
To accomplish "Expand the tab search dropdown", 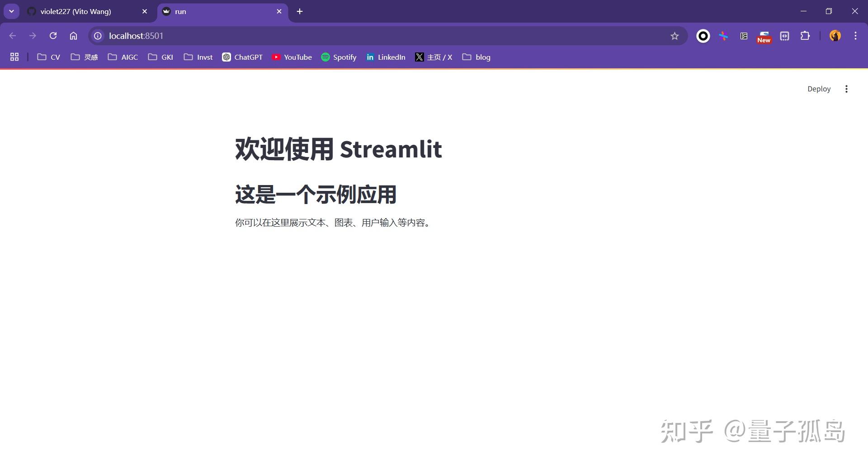I will pos(11,11).
